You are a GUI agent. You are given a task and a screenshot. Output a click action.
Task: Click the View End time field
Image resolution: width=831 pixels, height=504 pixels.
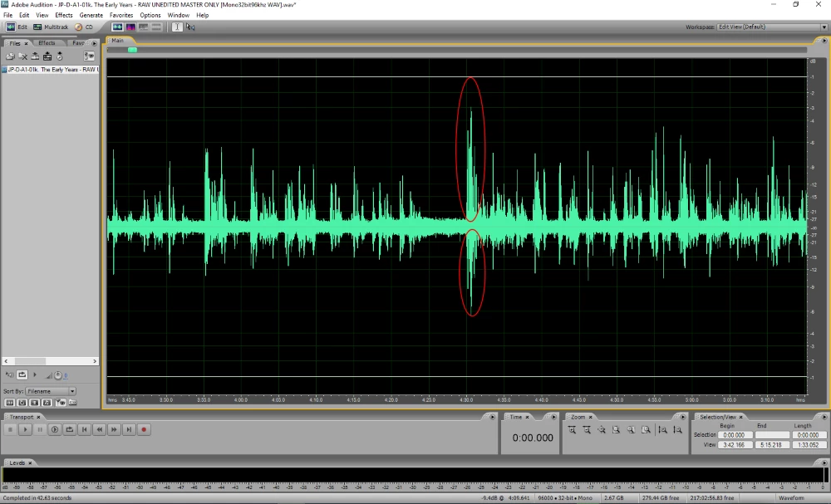772,445
